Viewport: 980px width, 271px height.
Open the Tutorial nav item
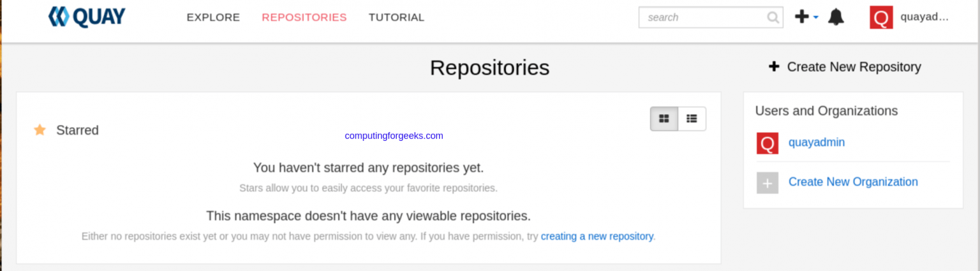coord(396,17)
